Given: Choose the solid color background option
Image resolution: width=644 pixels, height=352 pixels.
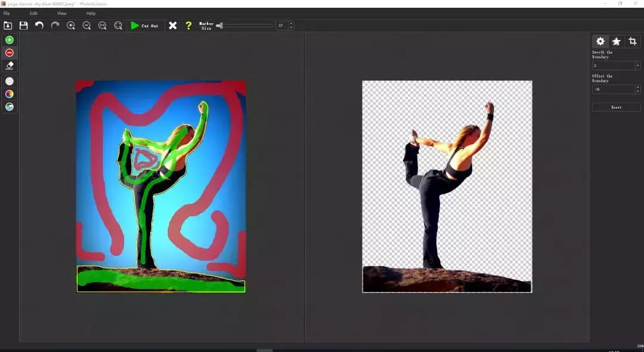Looking at the screenshot, I should 10,94.
